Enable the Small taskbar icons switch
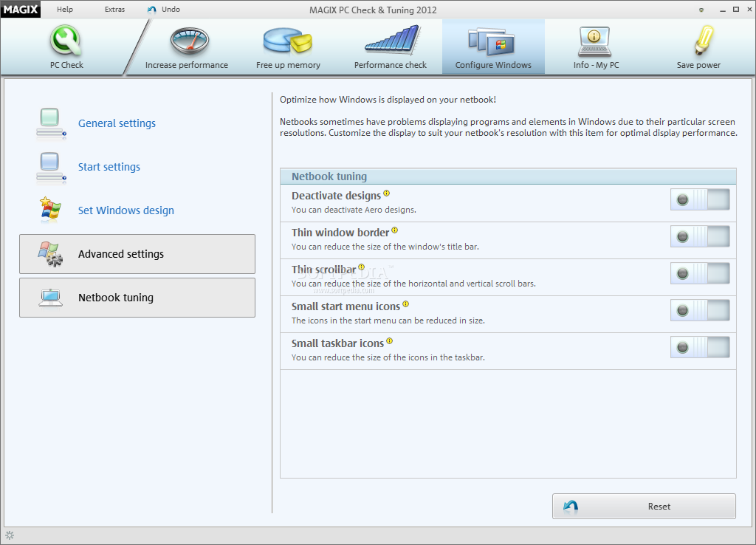This screenshot has width=756, height=545. tap(700, 347)
